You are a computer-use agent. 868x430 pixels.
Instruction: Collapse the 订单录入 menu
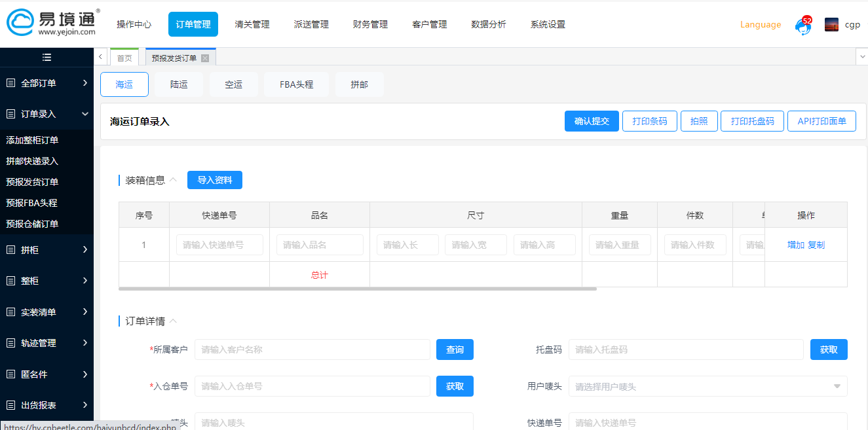(85, 114)
